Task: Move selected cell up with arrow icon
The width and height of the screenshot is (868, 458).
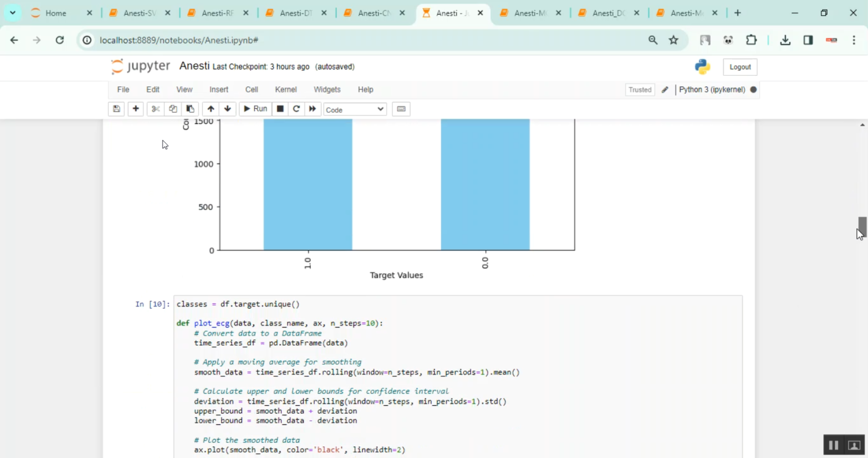Action: (211, 109)
